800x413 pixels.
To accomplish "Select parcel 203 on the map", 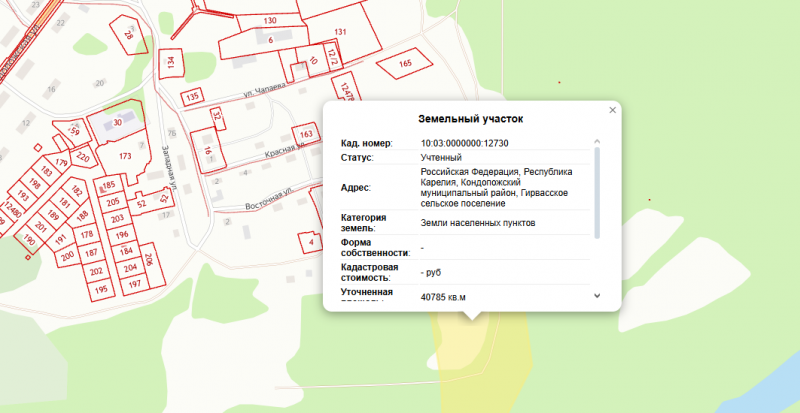I will 117,218.
